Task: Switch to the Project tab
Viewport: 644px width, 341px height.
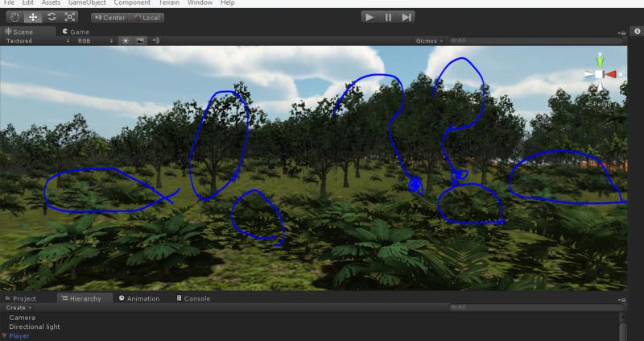Action: (x=21, y=298)
